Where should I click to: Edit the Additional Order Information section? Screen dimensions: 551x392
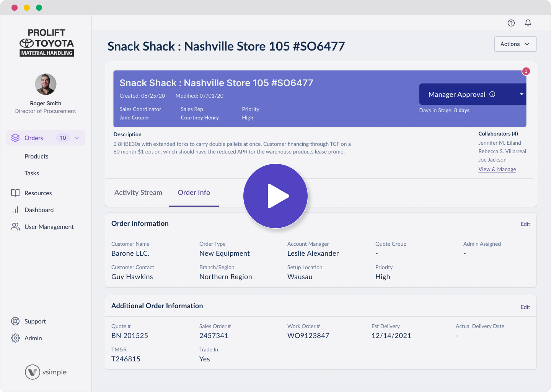[x=525, y=307]
